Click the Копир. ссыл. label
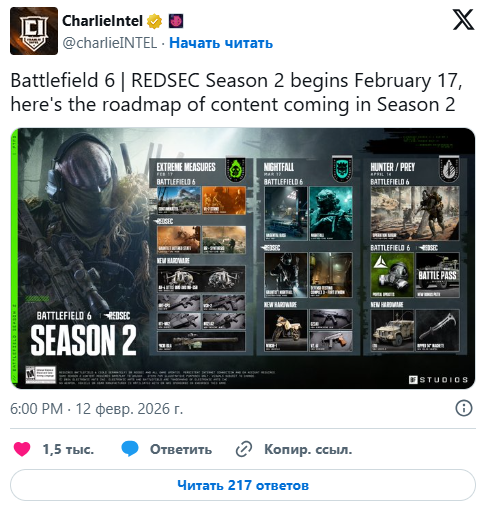This screenshot has width=486, height=511. click(308, 449)
